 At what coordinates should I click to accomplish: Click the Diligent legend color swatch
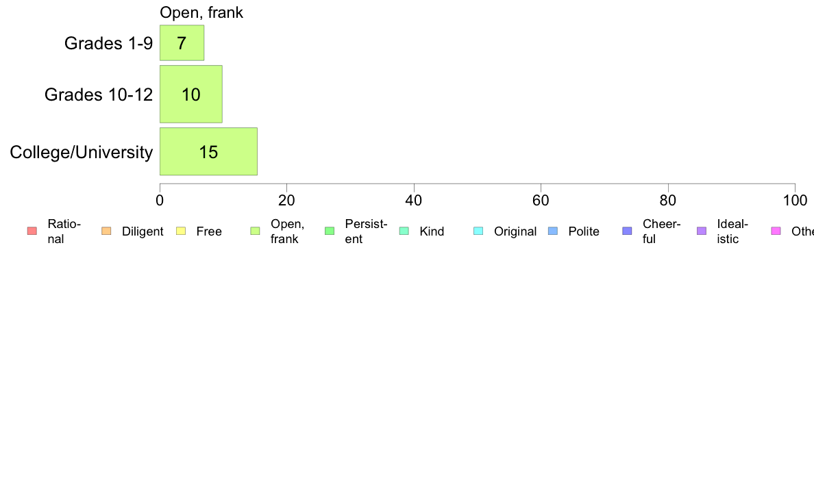click(106, 231)
